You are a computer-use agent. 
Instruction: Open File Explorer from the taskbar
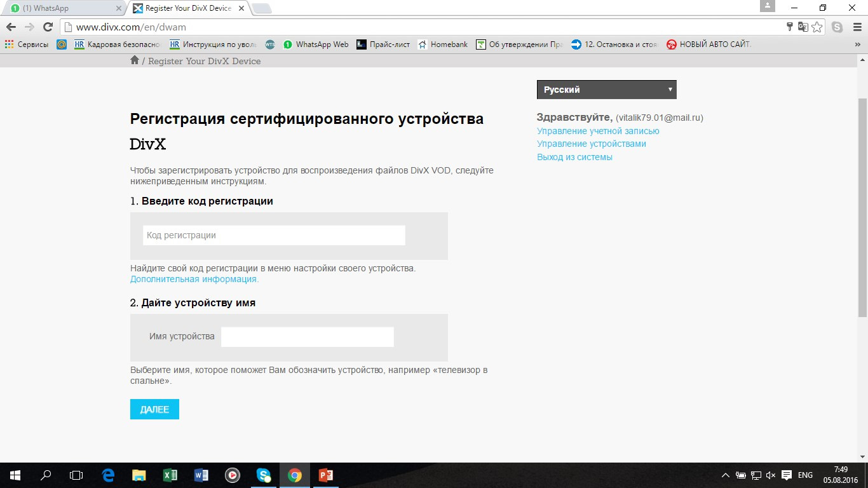pos(139,475)
